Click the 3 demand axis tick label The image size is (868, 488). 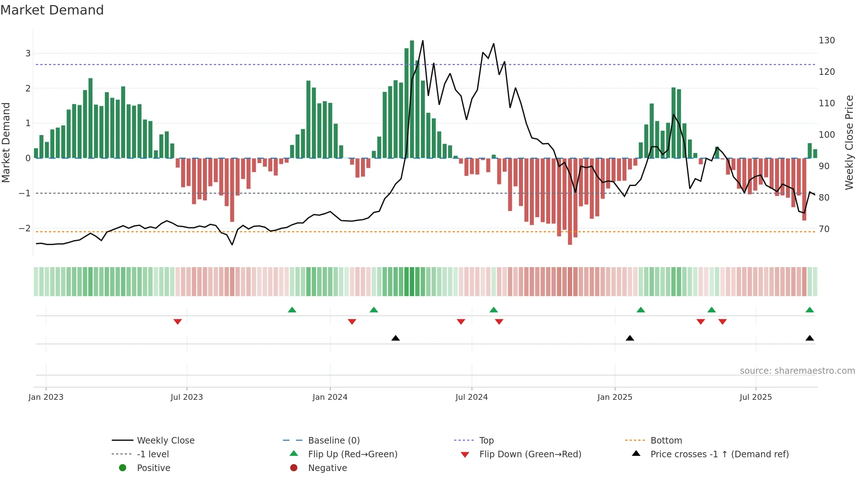click(28, 53)
